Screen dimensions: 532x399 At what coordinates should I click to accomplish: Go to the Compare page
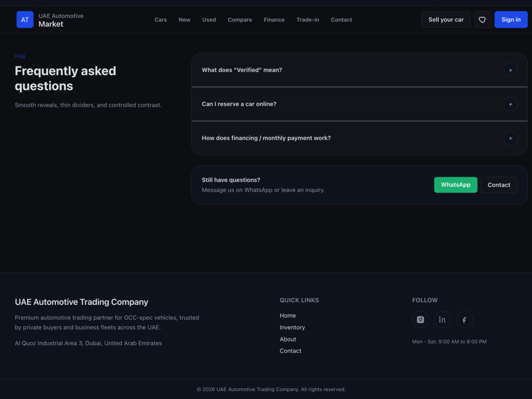coord(240,20)
